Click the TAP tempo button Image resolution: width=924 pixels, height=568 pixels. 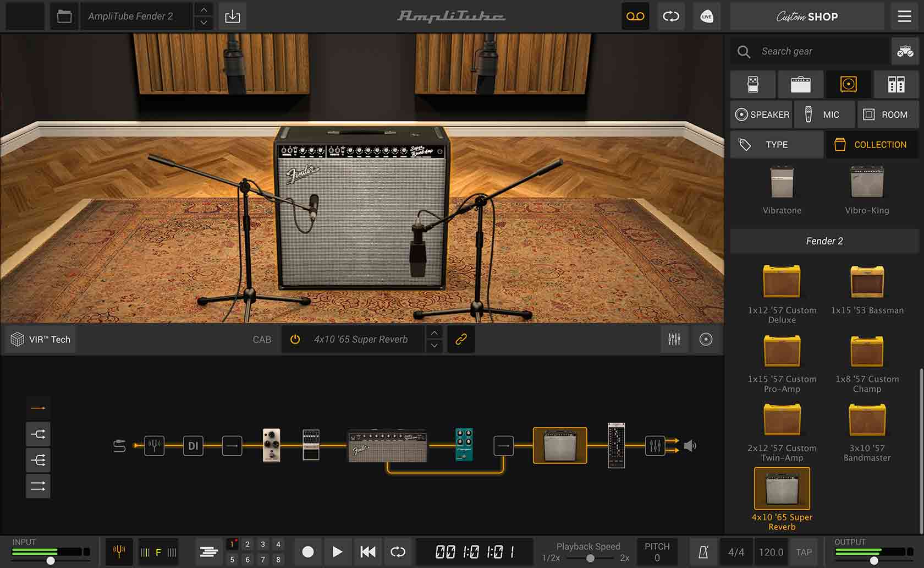pos(804,552)
